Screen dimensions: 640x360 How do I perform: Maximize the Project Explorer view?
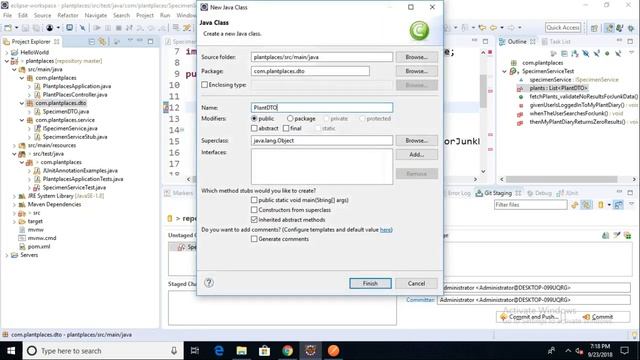click(x=151, y=41)
